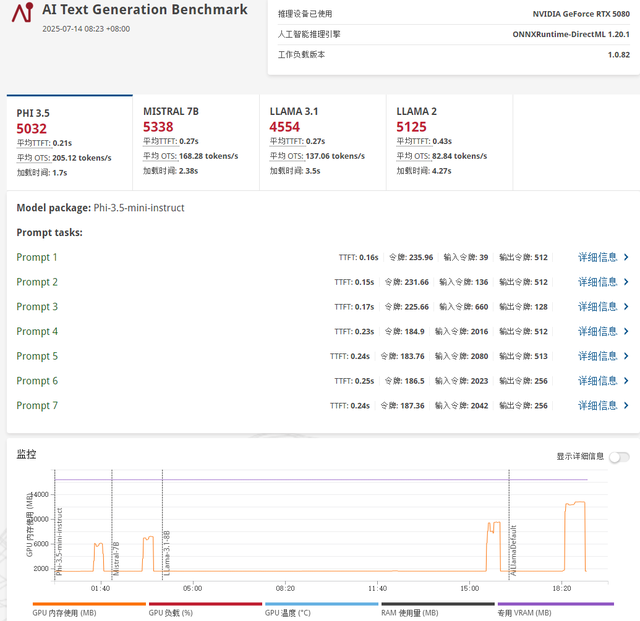
Task: Select the GPU 温度 (°C) legend item
Action: pos(322,610)
